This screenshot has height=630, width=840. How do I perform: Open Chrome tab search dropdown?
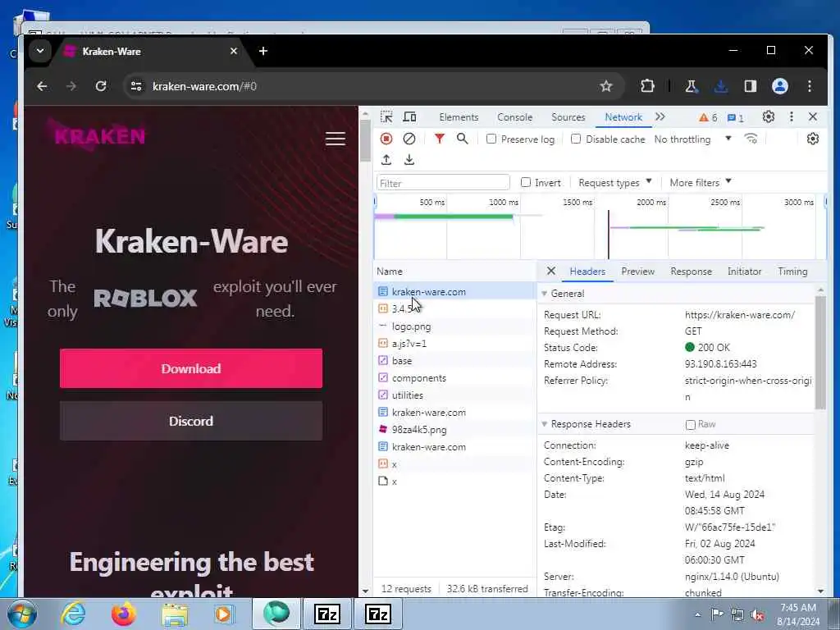pyautogui.click(x=39, y=52)
